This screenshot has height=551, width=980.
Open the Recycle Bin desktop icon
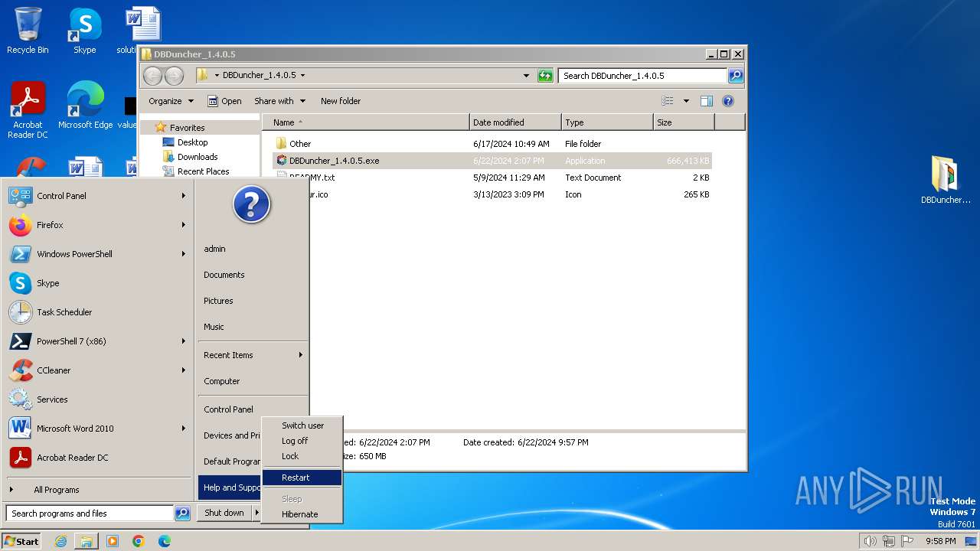pos(28,31)
